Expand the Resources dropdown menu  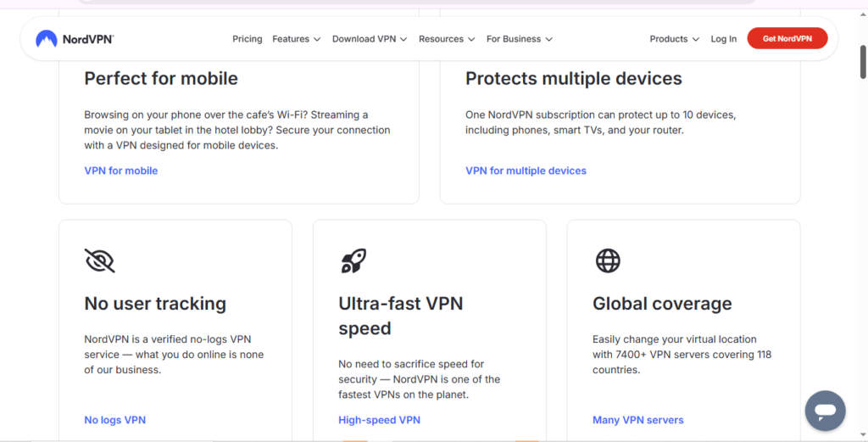(x=447, y=39)
